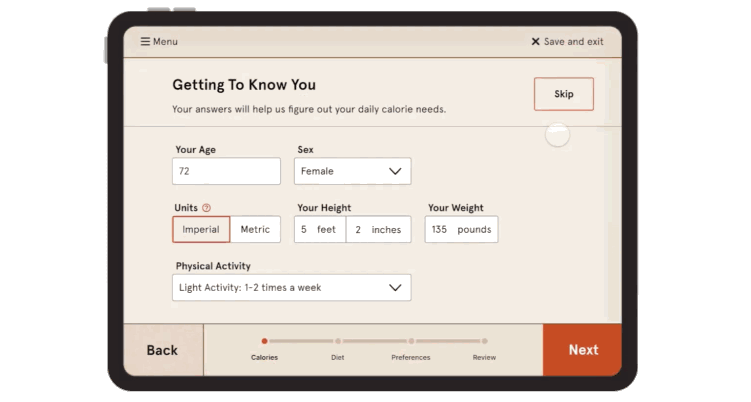
Task: Click the Review progress step dot
Action: (485, 341)
